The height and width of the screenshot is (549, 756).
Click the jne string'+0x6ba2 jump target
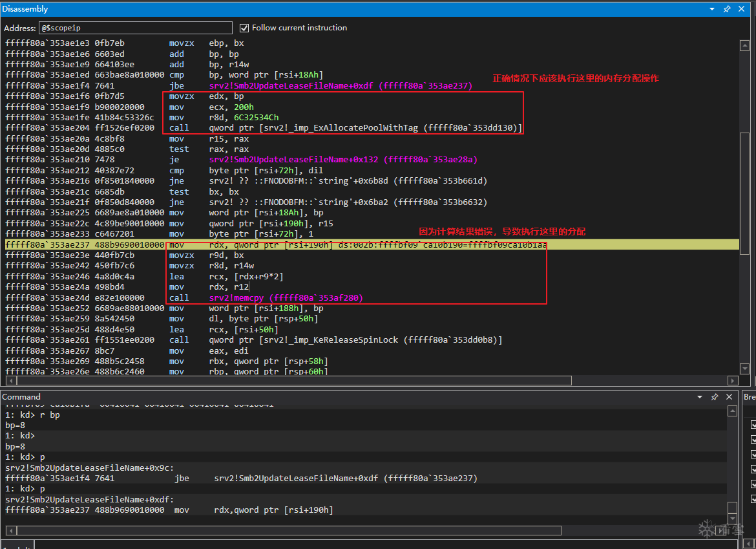tap(348, 202)
